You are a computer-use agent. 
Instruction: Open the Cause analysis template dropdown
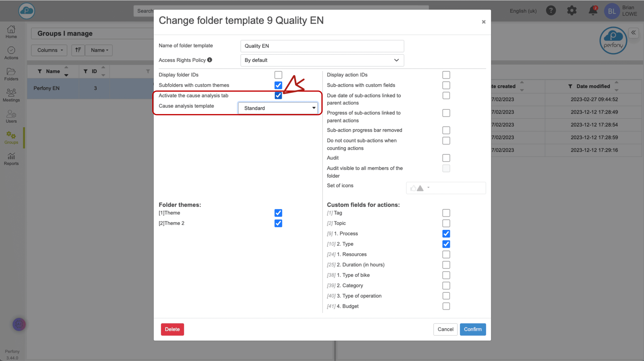pos(278,108)
